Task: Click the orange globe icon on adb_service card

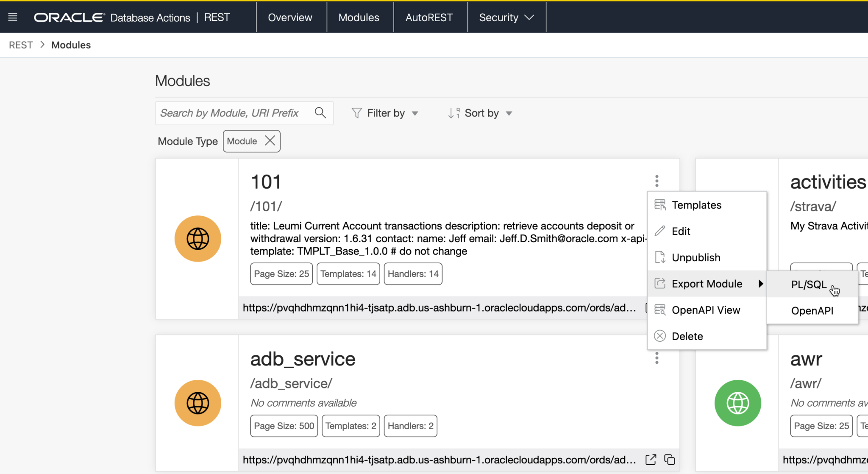Action: tap(198, 403)
